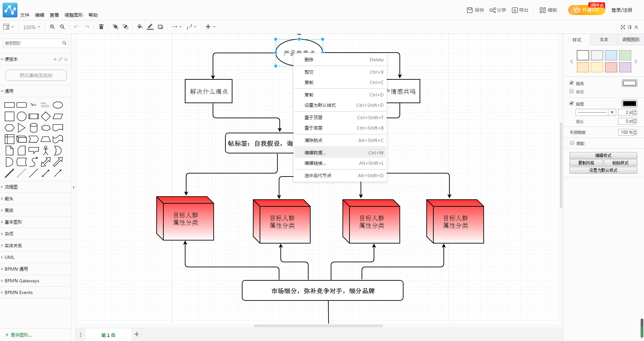Select the triangle shape in palette

click(x=21, y=128)
